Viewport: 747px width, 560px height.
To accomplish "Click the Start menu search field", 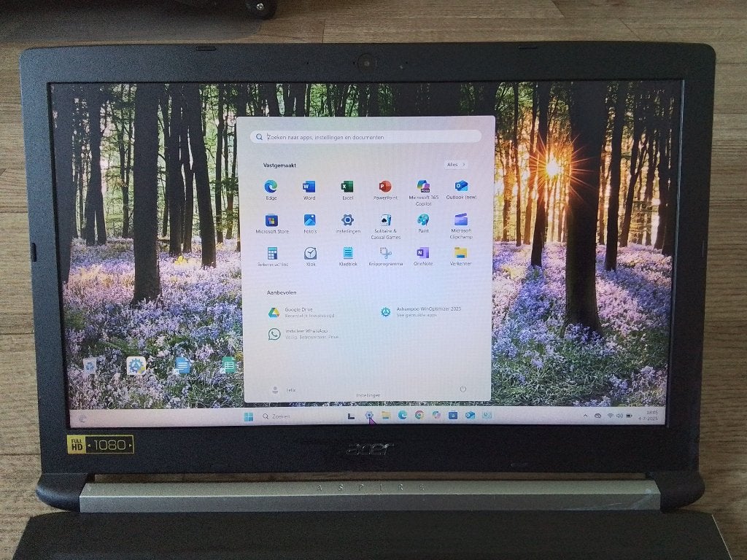I will click(365, 137).
